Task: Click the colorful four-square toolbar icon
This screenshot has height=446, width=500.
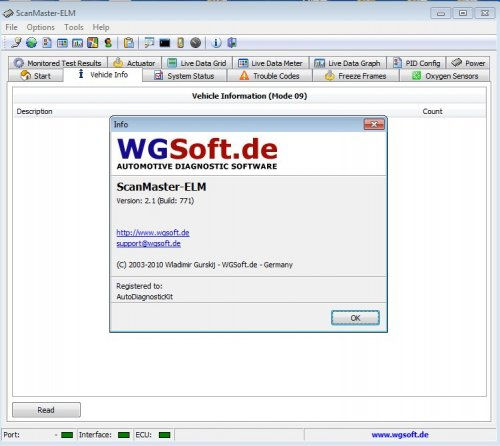Action: 93,43
